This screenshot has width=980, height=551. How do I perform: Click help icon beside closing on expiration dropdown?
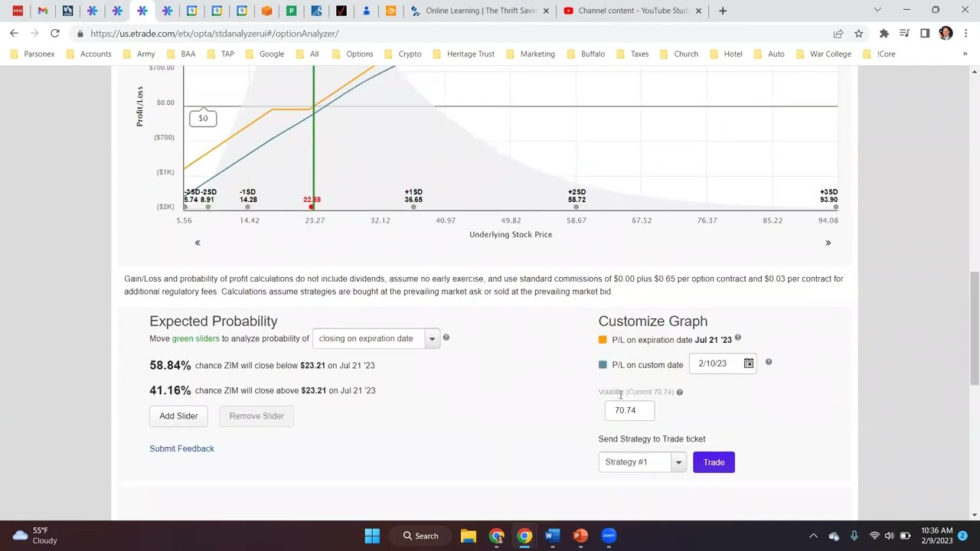coord(446,337)
